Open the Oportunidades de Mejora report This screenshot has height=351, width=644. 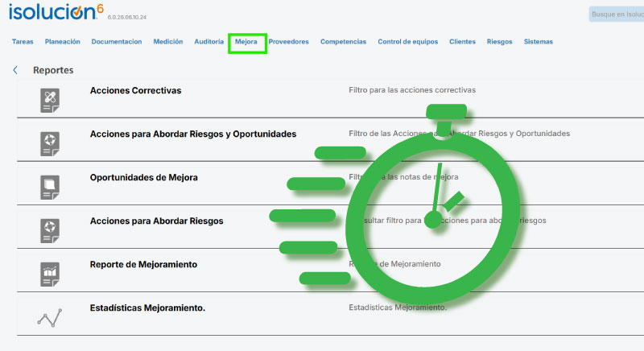[144, 177]
